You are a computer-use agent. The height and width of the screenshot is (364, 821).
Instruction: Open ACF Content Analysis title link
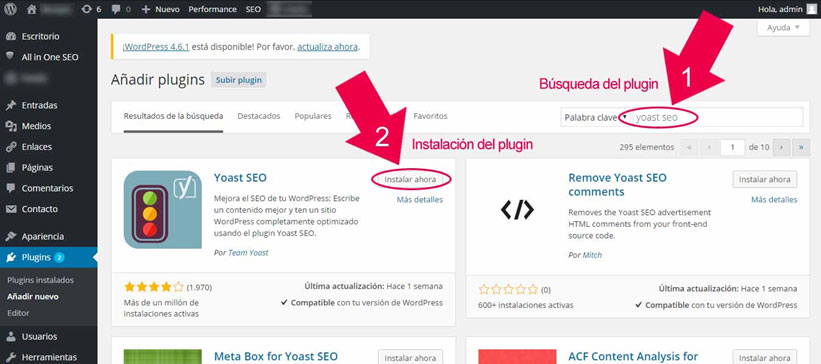point(633,357)
